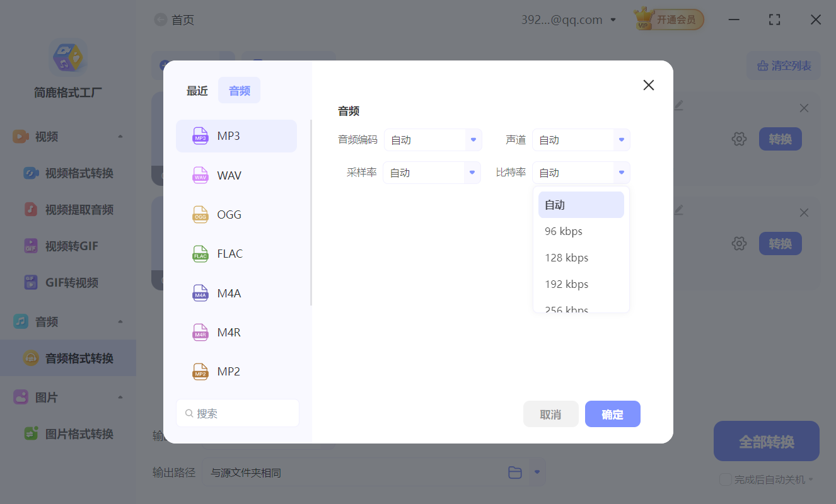Open the 音频编码 dropdown

click(x=433, y=139)
